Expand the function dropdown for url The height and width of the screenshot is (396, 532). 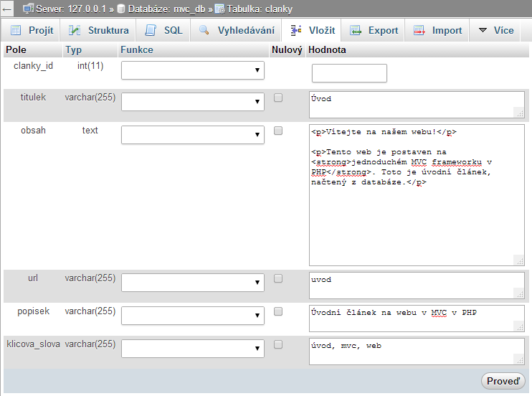pos(193,283)
